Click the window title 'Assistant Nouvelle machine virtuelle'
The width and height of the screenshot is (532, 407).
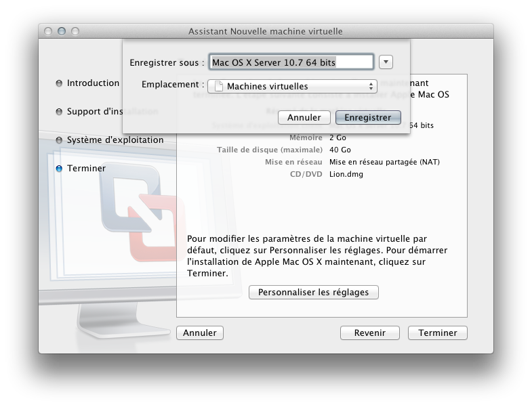(x=265, y=31)
